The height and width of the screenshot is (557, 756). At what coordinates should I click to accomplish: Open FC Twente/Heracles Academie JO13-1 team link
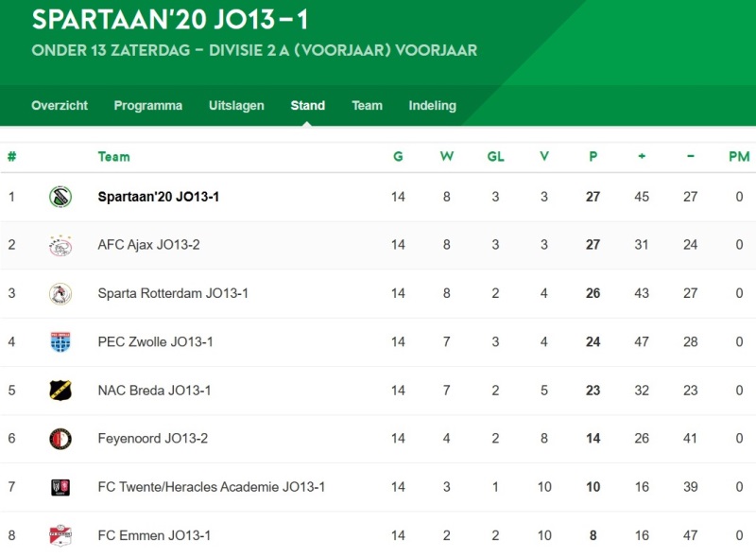tap(211, 486)
